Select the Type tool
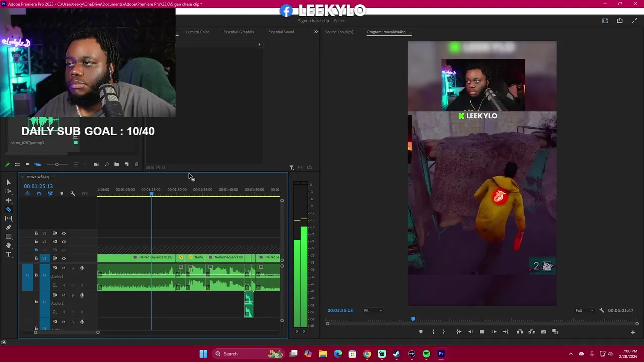 [9, 254]
